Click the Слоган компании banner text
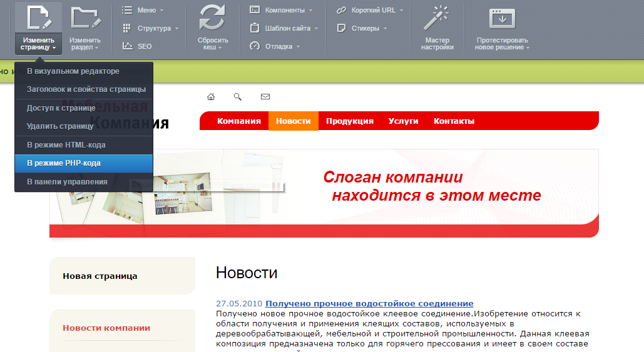The height and width of the screenshot is (352, 644). click(x=393, y=177)
